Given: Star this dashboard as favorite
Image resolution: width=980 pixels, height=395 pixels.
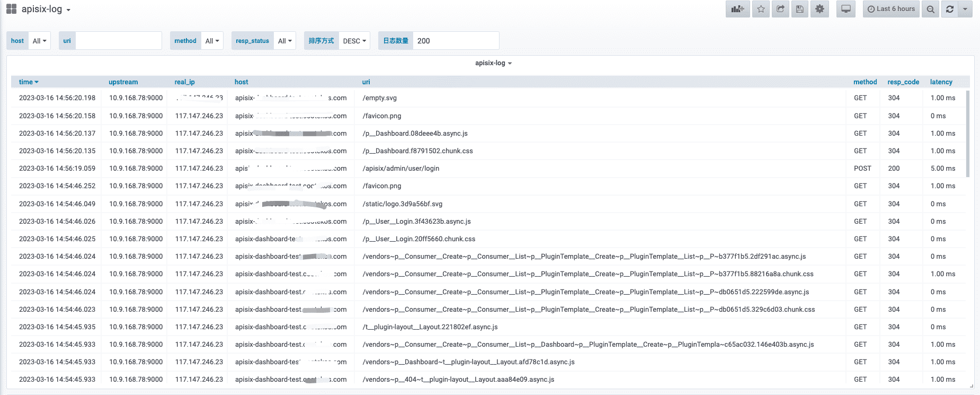Looking at the screenshot, I should coord(761,9).
